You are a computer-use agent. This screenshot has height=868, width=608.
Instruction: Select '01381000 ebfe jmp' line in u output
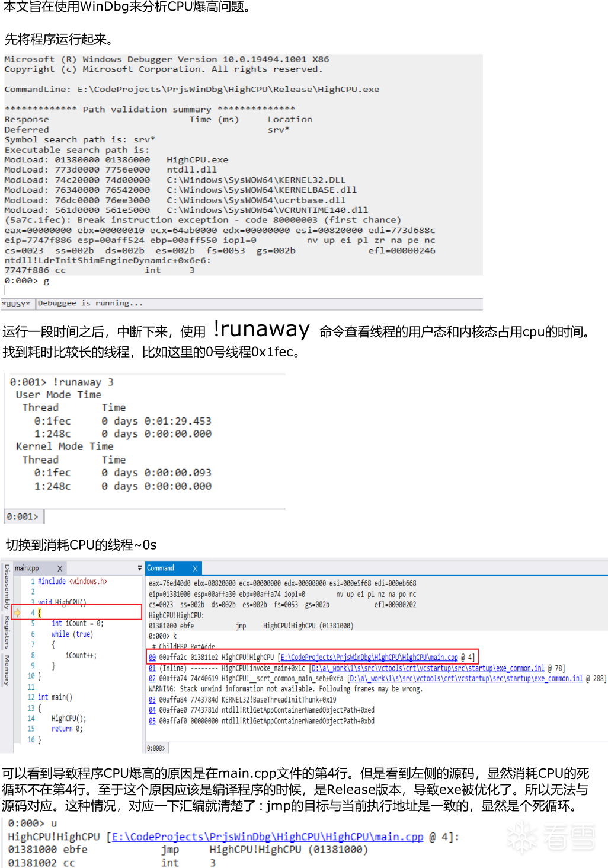click(x=188, y=850)
